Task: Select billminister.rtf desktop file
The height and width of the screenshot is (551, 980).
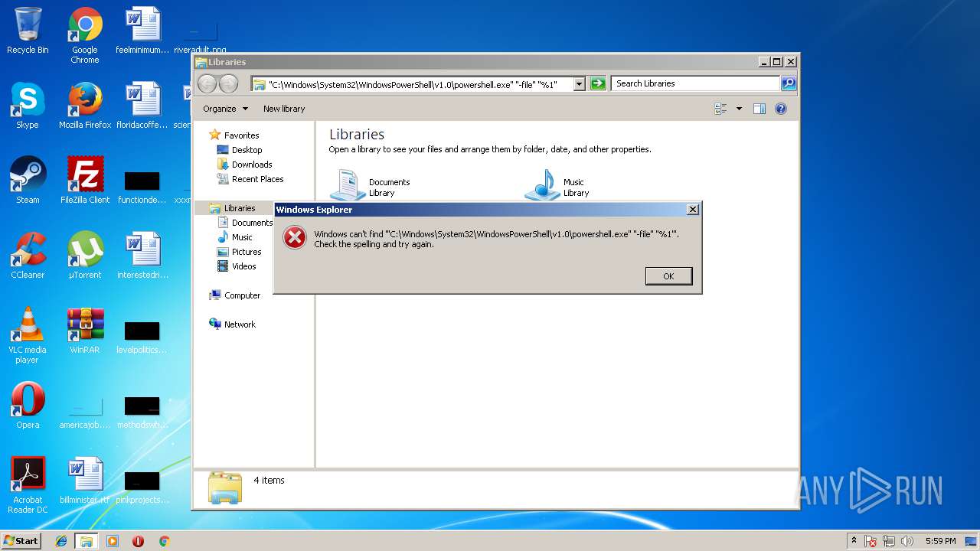Action: (x=85, y=481)
